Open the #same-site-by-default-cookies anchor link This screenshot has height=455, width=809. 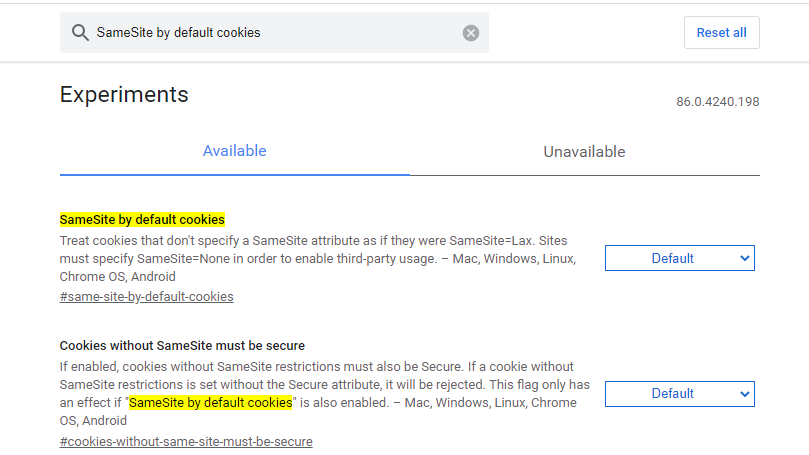pos(147,297)
